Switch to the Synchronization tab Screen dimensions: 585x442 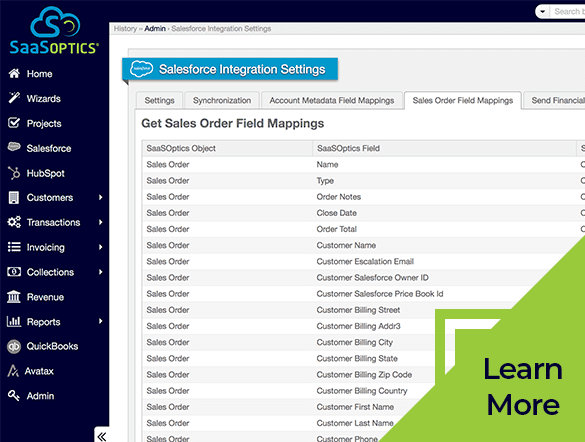[222, 100]
